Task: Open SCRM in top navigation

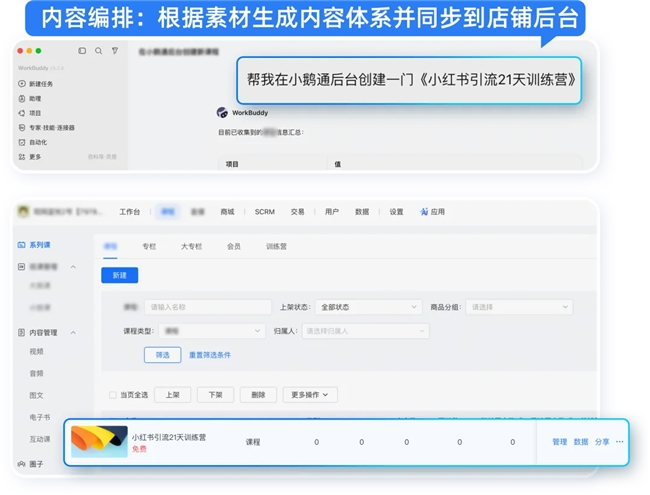Action: point(264,211)
